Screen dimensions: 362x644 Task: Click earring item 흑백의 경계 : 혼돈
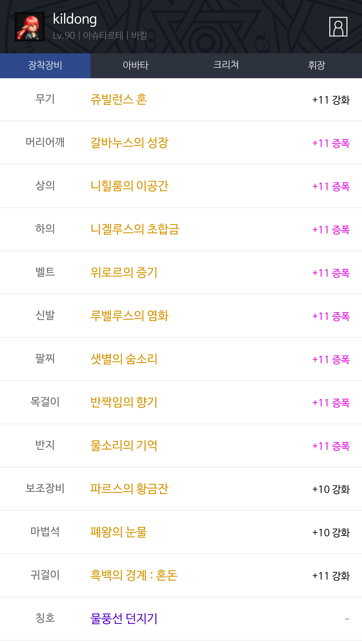point(134,576)
